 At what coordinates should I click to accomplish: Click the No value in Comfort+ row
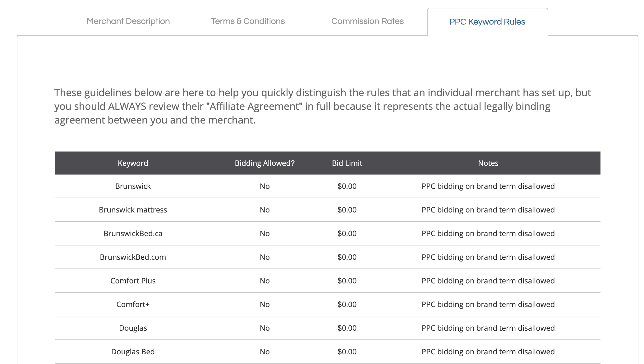pos(264,304)
